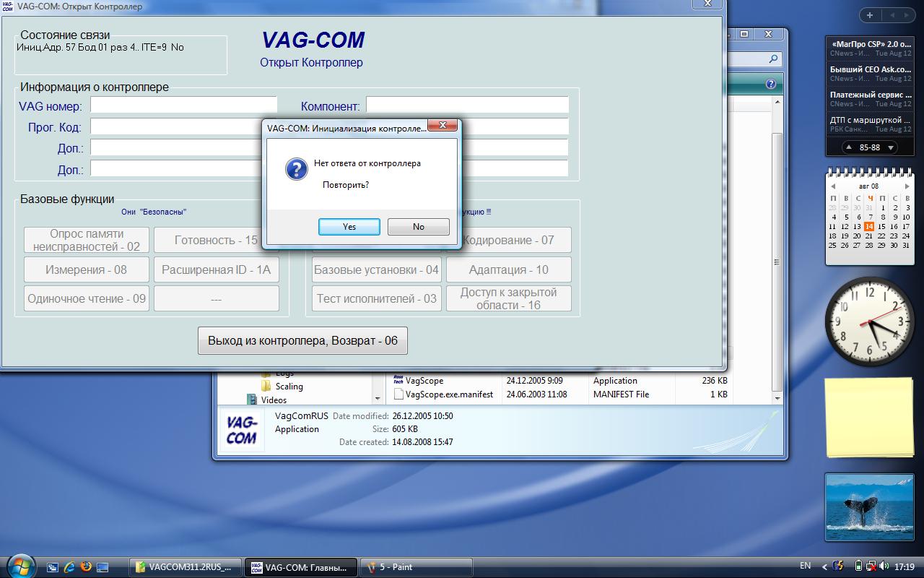
Task: Switch to VAGCOM311.2RUS taskbar window
Action: click(185, 567)
